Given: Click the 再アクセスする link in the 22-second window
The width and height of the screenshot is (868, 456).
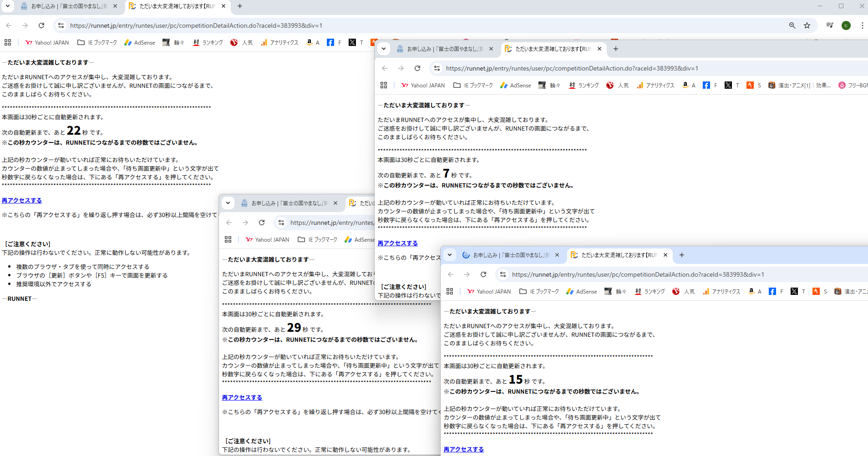Looking at the screenshot, I should tap(22, 200).
